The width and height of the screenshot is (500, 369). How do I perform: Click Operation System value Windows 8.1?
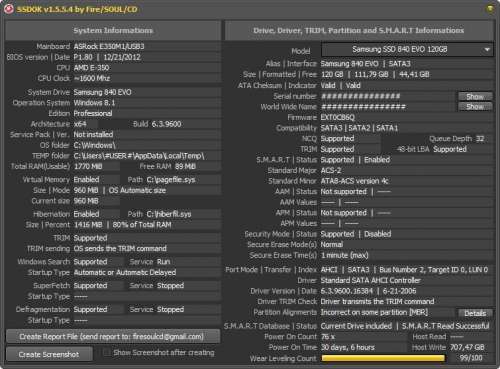94,103
